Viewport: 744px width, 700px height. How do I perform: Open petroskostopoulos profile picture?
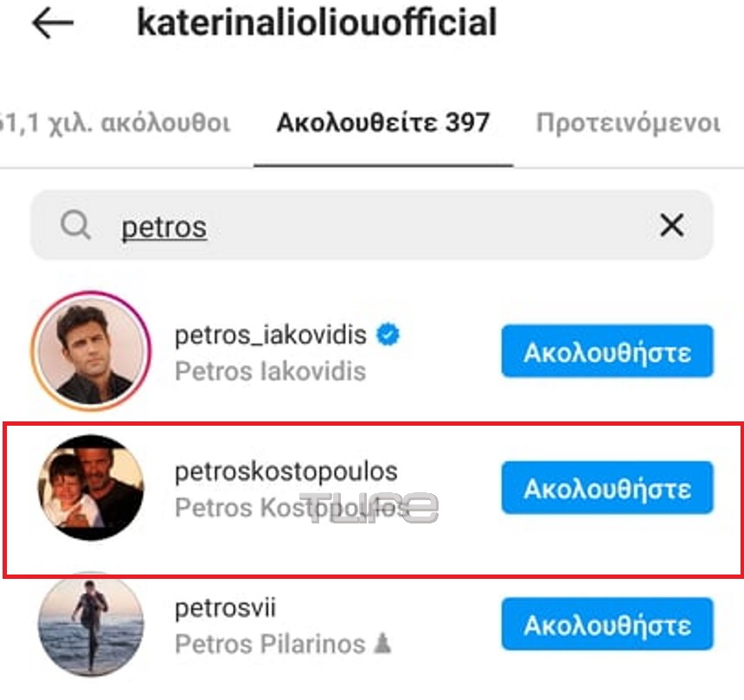pyautogui.click(x=91, y=488)
